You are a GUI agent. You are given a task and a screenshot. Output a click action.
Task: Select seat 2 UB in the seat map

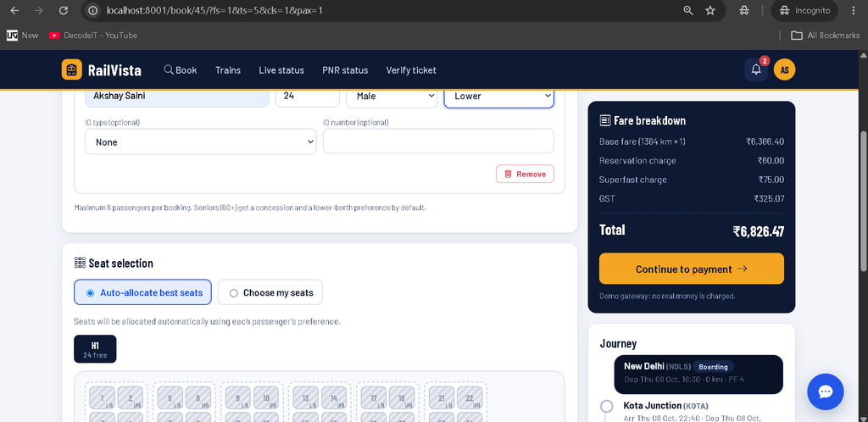130,397
